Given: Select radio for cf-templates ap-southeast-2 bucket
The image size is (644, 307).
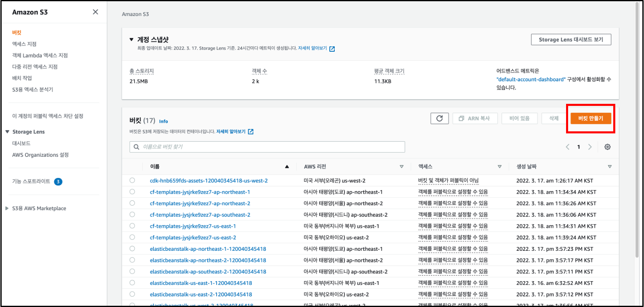Looking at the screenshot, I should coord(132,214).
